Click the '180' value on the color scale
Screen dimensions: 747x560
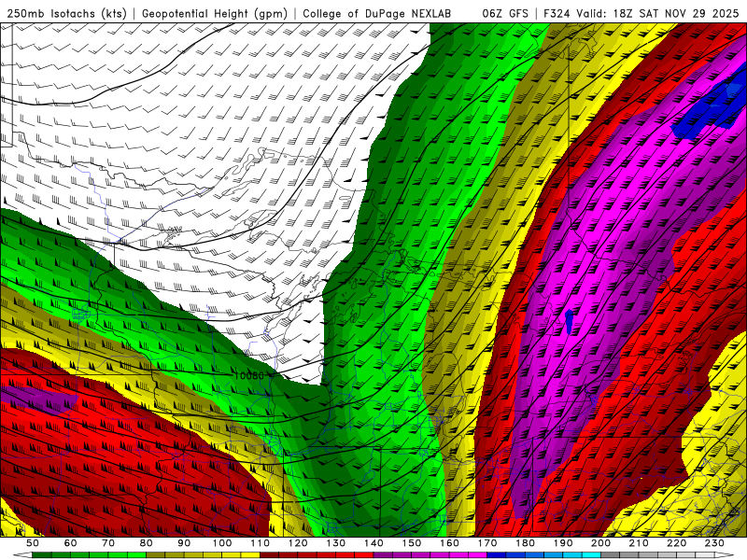[x=525, y=543]
